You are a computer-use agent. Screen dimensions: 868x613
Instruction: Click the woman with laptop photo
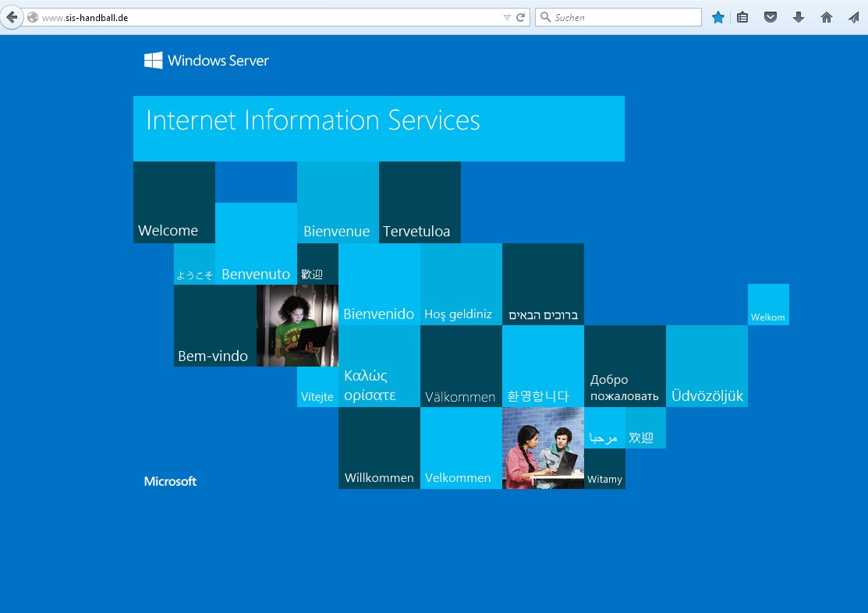point(297,325)
